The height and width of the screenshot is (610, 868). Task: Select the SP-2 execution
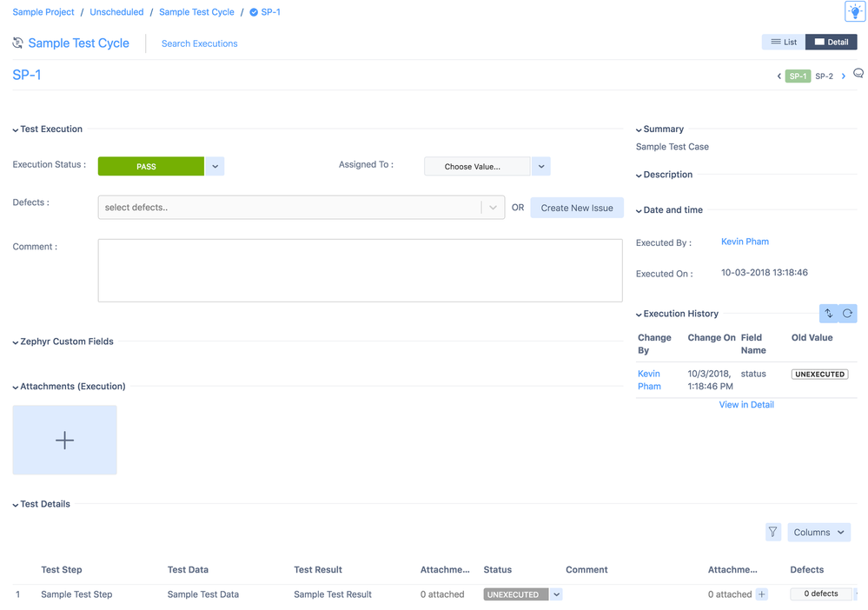824,76
